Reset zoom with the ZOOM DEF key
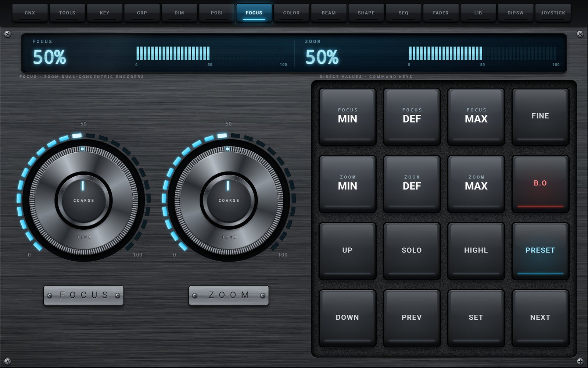588x368 pixels. (x=412, y=183)
